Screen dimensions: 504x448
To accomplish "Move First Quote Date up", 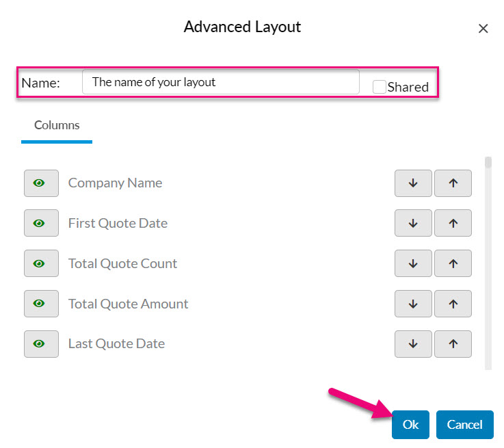I will [x=453, y=223].
